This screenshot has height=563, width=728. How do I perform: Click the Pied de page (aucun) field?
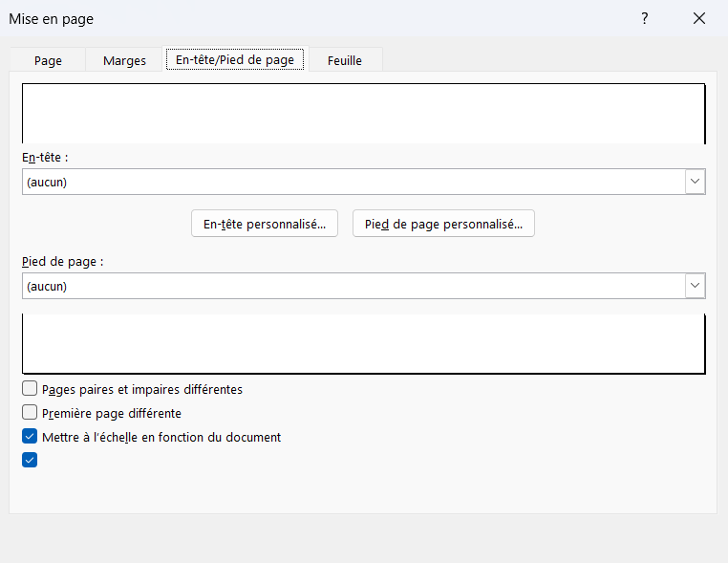tap(364, 286)
